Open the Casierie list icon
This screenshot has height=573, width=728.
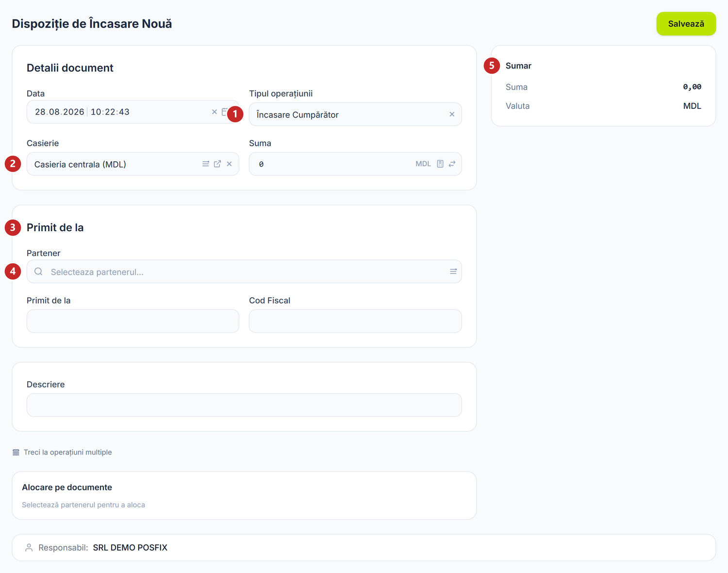[x=206, y=164]
